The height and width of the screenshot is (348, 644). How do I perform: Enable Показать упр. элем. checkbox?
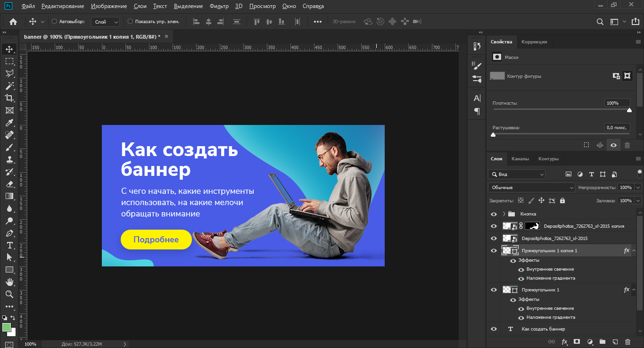point(131,21)
